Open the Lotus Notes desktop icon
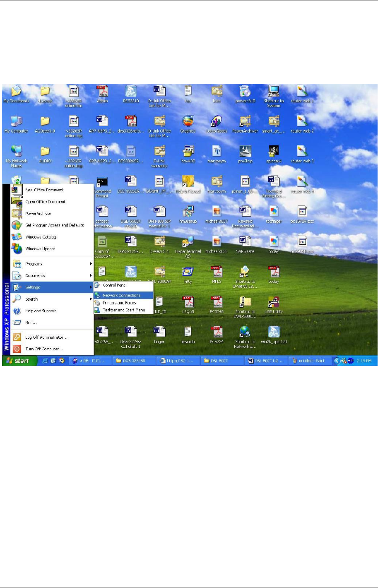This screenshot has width=378, height=588. 217,124
